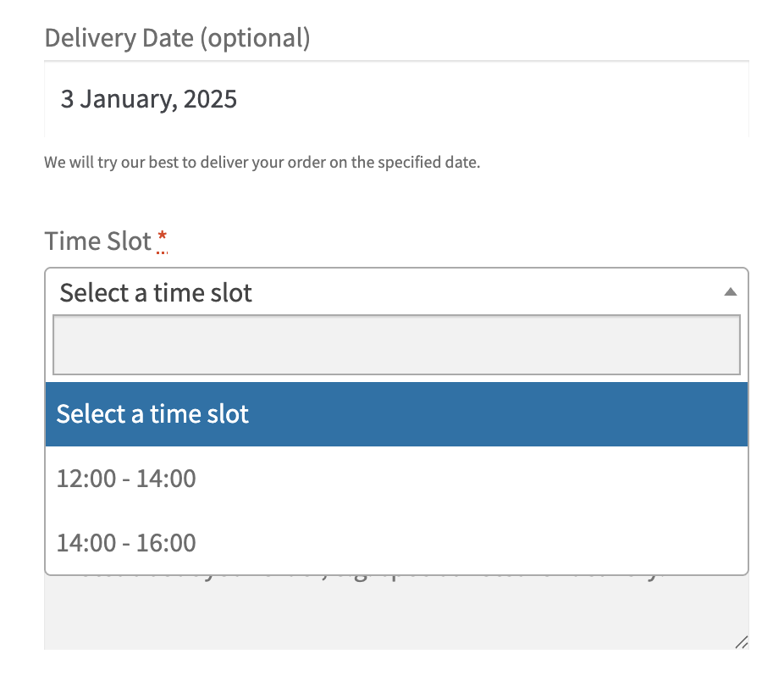This screenshot has height=676, width=784.
Task: Click the textarea resize handle icon
Action: pos(741,642)
